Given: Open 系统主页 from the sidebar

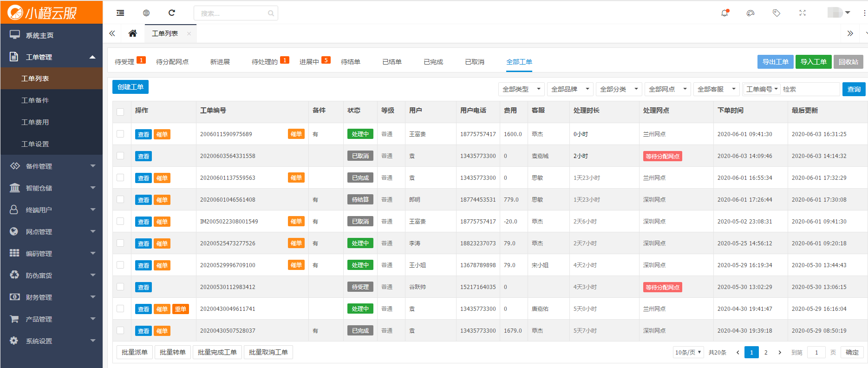Looking at the screenshot, I should click(x=51, y=35).
